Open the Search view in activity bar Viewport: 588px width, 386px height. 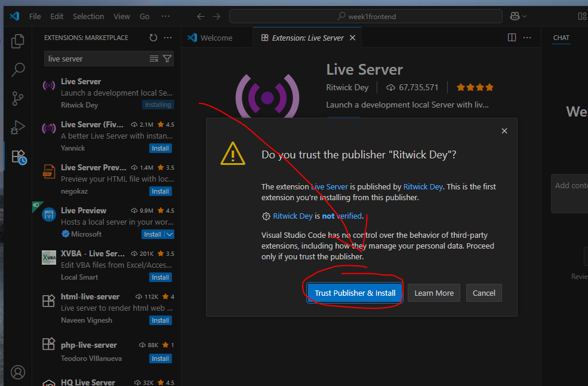point(18,70)
